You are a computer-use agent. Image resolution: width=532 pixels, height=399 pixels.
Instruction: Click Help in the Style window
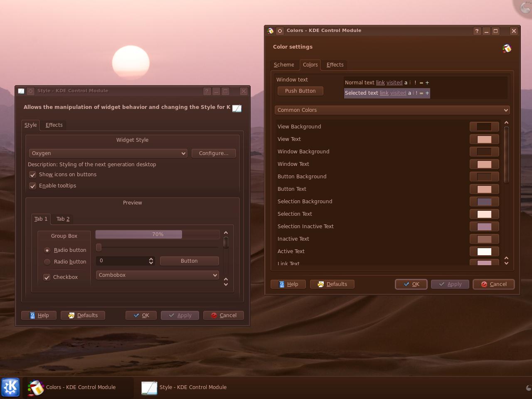click(39, 315)
